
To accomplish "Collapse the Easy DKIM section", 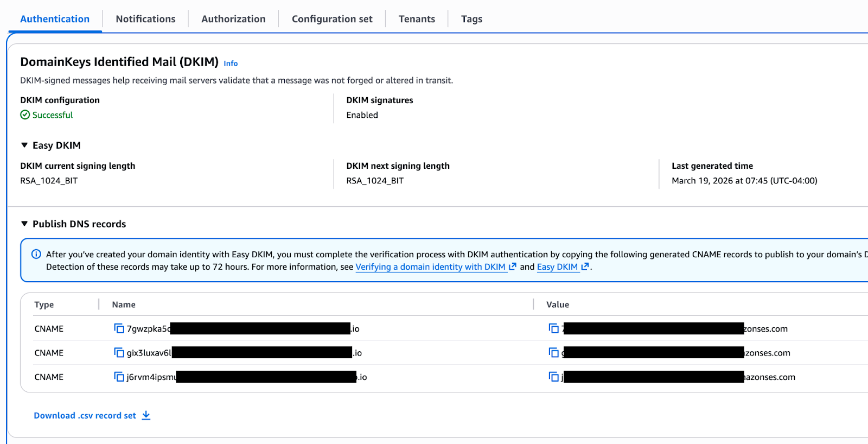I will pyautogui.click(x=24, y=145).
